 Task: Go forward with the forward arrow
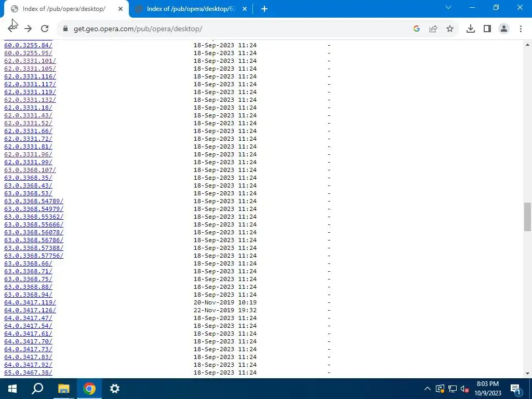pos(28,29)
